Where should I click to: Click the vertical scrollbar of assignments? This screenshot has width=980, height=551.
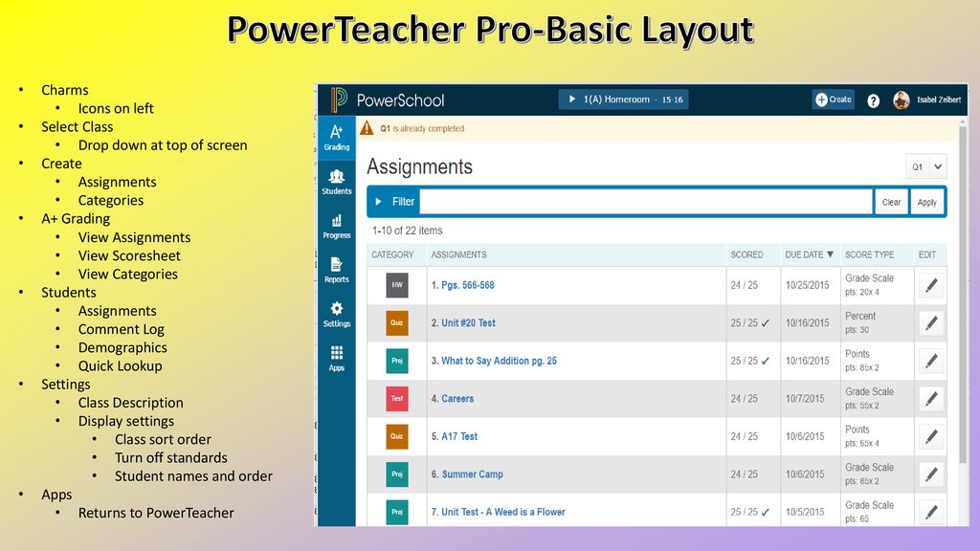[x=963, y=294]
